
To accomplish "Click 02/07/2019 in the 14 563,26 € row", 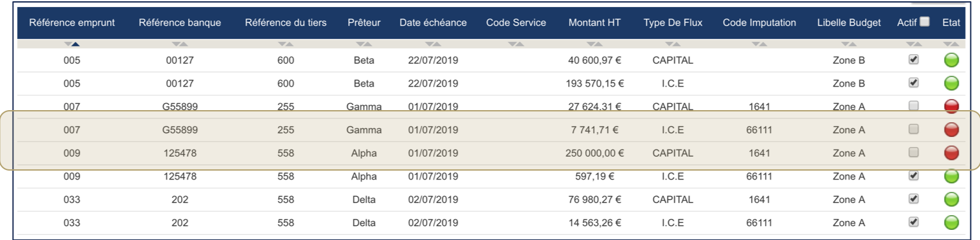I will pyautogui.click(x=433, y=222).
